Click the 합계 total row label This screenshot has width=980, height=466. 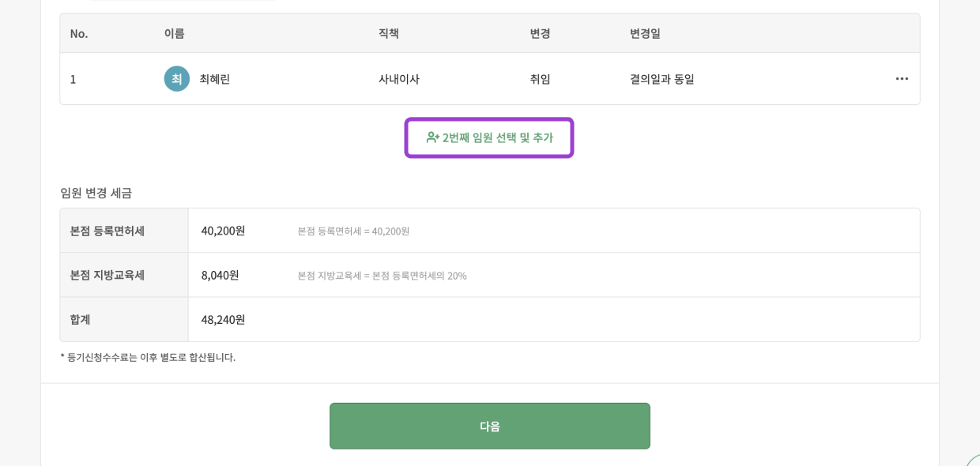click(81, 319)
